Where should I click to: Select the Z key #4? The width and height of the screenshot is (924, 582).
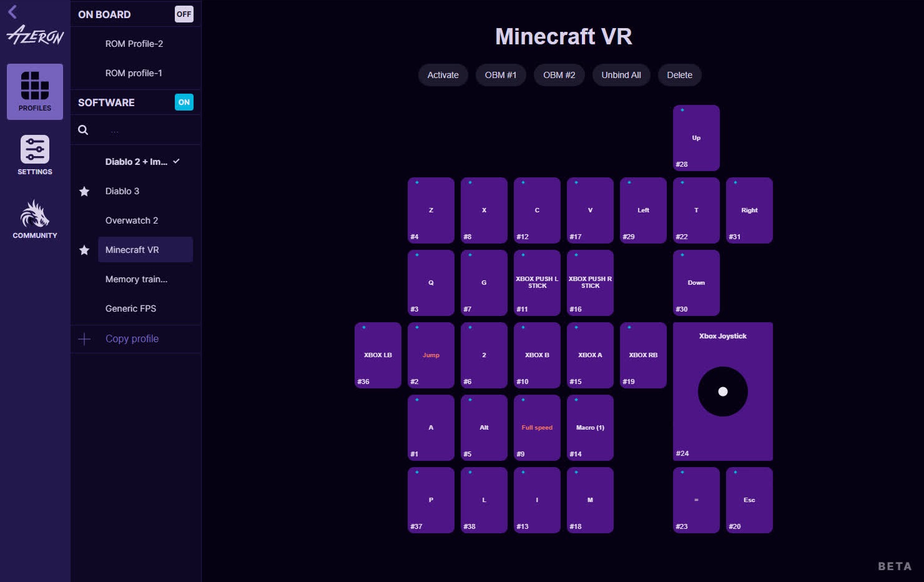pos(431,210)
